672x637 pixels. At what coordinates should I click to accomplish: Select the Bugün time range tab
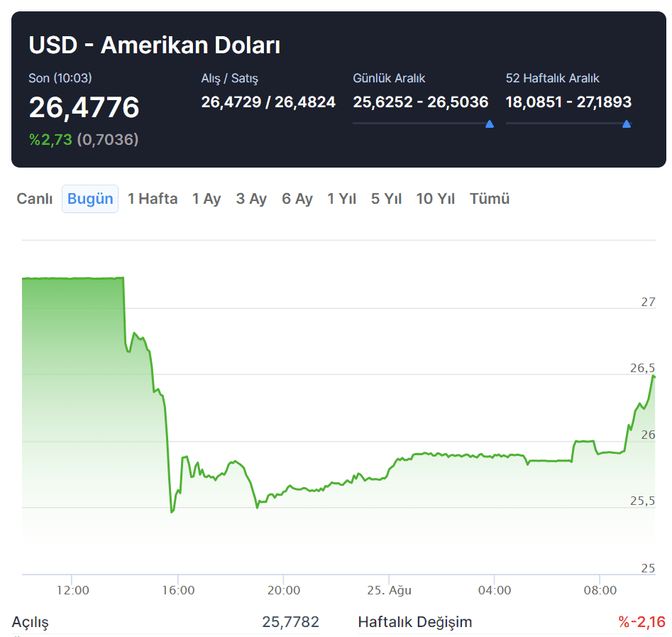[90, 199]
